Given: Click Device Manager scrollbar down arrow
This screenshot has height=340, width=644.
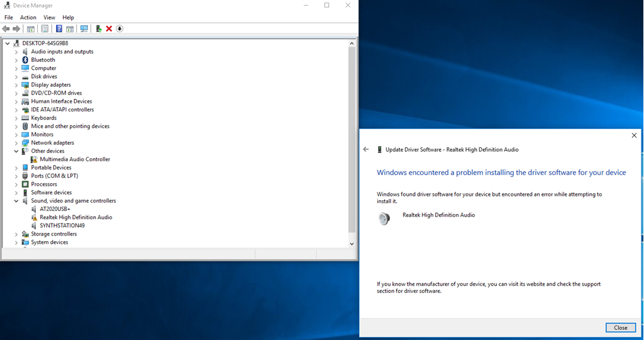Looking at the screenshot, I should pos(352,244).
